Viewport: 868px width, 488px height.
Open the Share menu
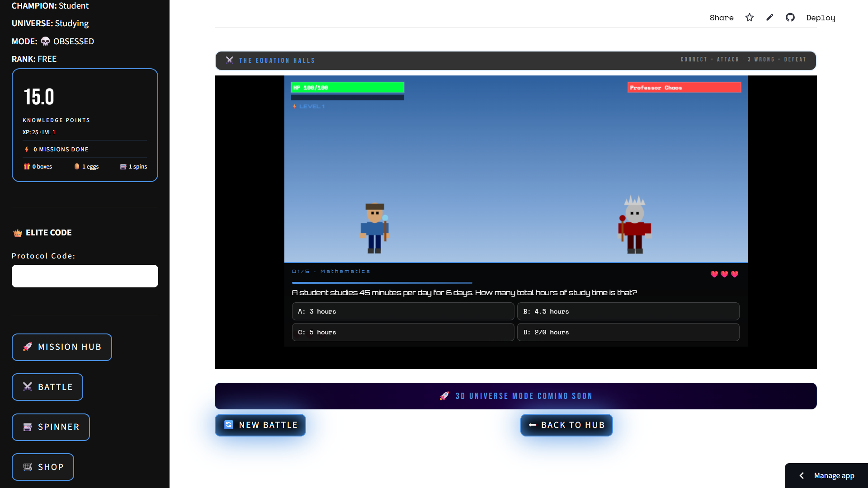tap(722, 18)
